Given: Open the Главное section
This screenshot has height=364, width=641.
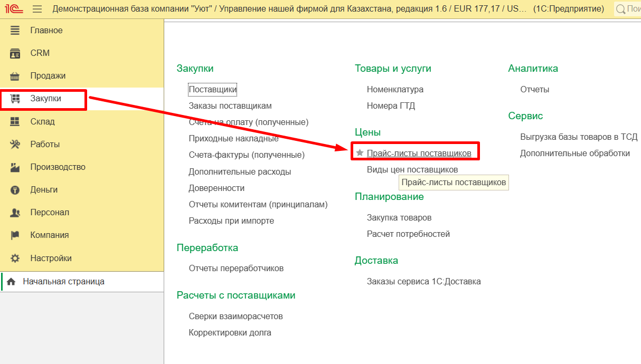Looking at the screenshot, I should click(x=46, y=31).
